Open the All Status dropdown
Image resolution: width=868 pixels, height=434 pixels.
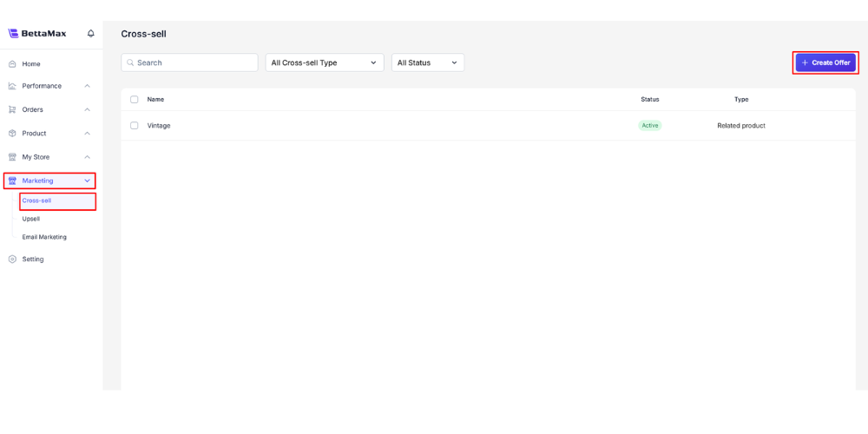click(428, 62)
